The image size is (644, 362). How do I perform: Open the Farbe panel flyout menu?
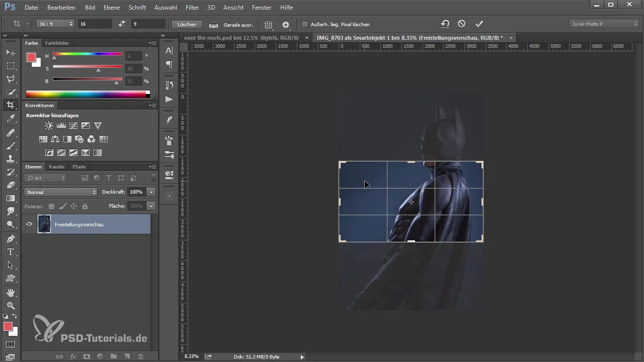pos(152,43)
